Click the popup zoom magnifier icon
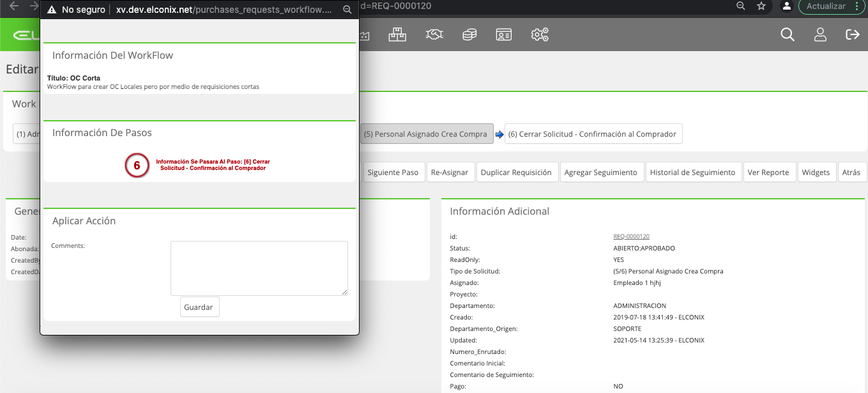The image size is (868, 393). [347, 10]
